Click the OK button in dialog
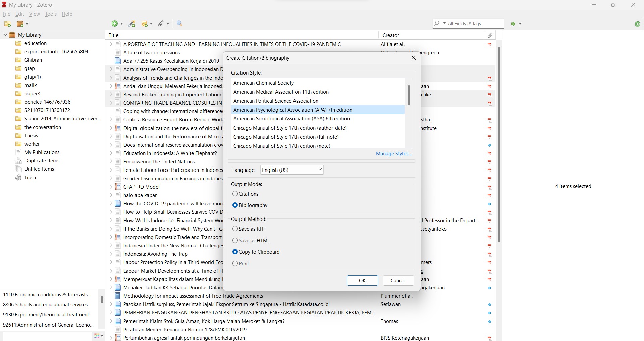Viewport: 644px width, 341px height. (362, 281)
